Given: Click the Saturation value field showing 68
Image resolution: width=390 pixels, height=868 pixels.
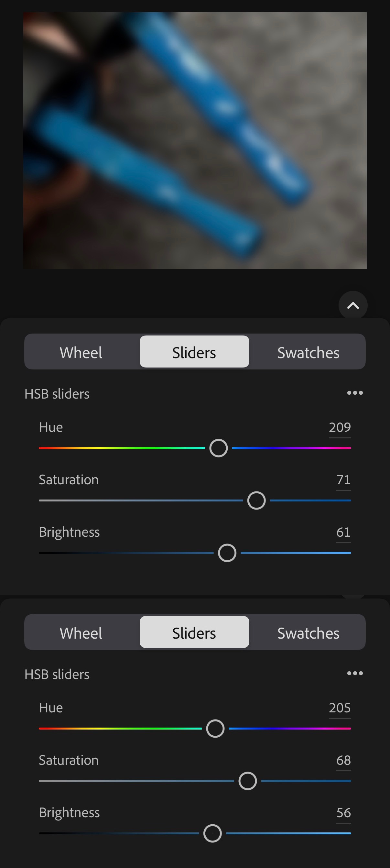Looking at the screenshot, I should [x=343, y=760].
